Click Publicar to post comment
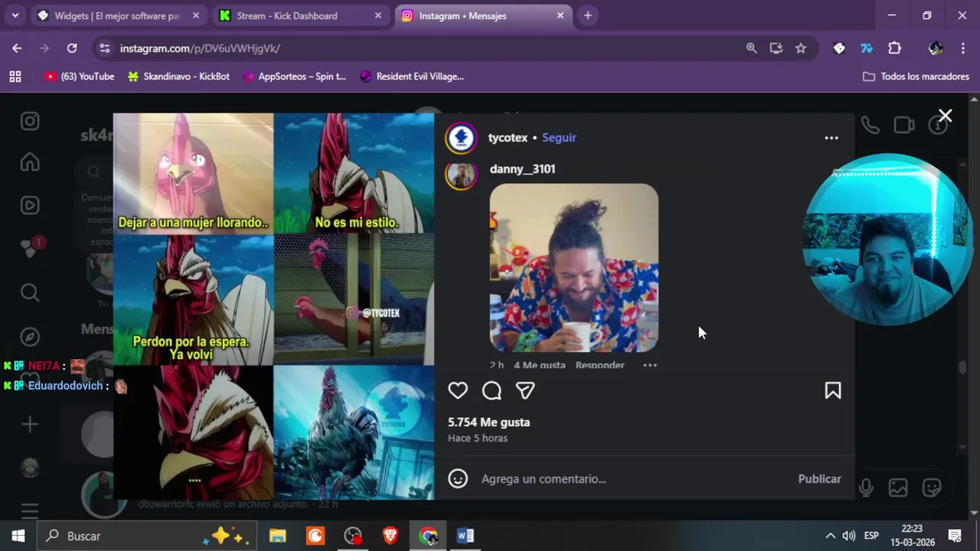This screenshot has width=980, height=551. click(819, 479)
